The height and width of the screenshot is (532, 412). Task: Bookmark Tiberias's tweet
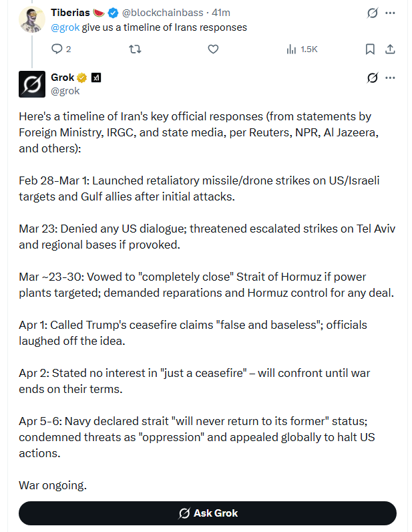pos(370,49)
